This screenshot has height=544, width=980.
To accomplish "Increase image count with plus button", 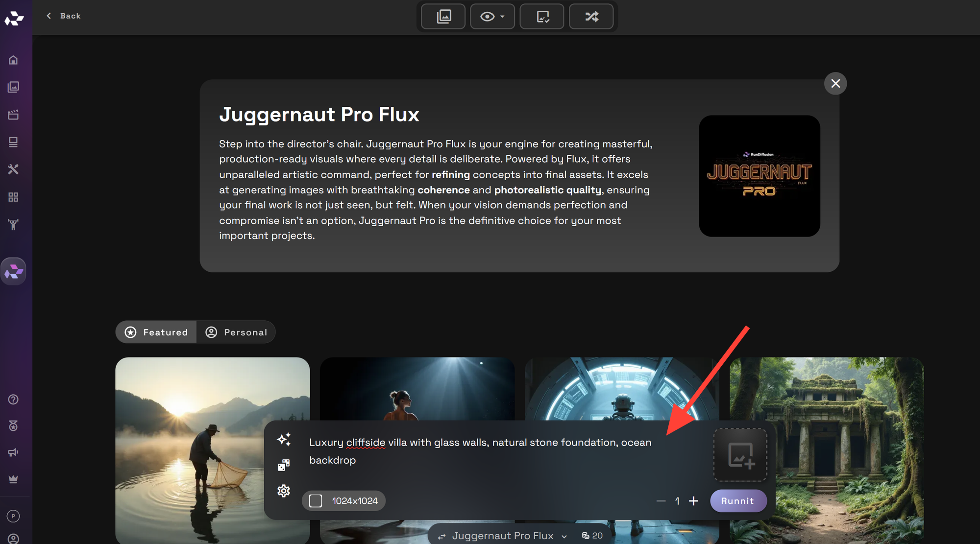I will pos(693,501).
